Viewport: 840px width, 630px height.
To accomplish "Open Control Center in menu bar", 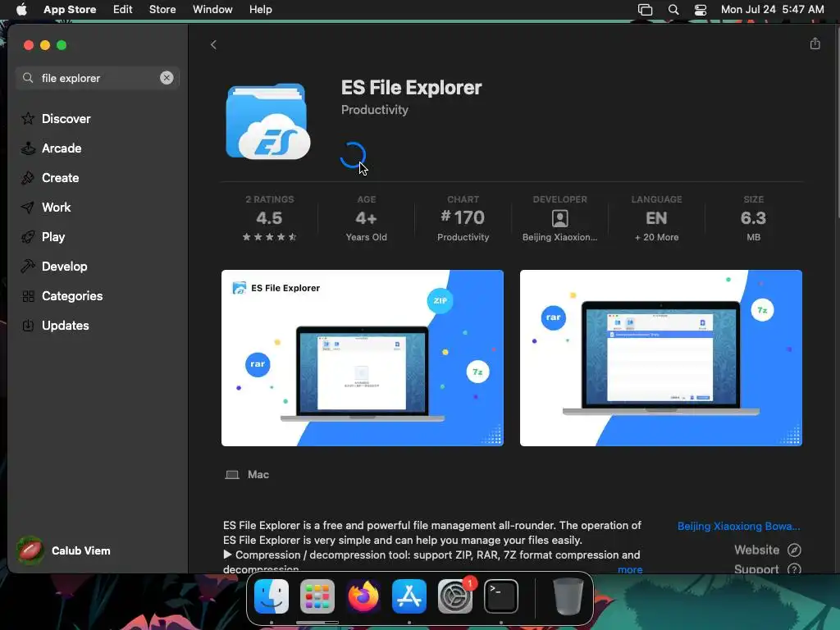I will coord(701,10).
